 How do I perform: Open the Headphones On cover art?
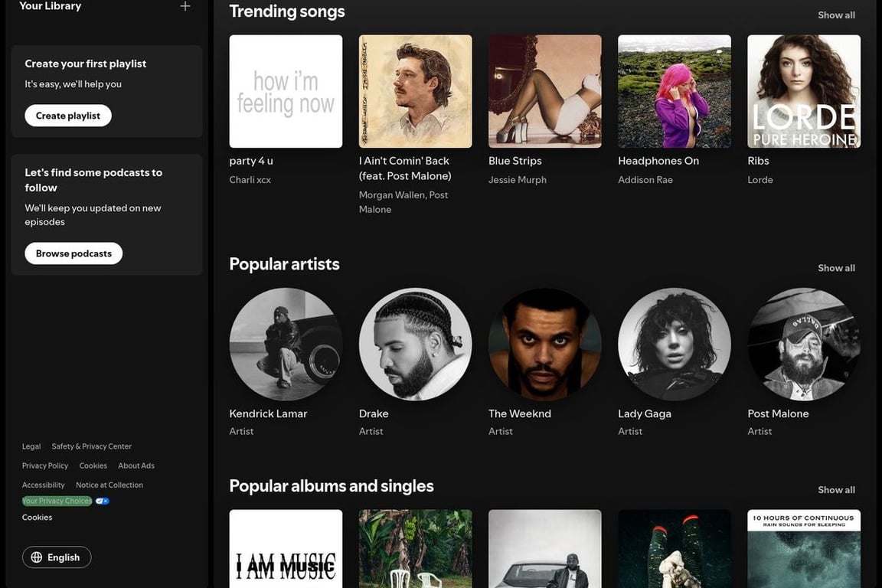coord(675,91)
